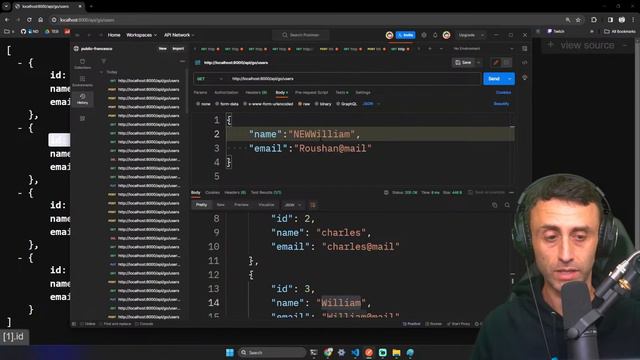Click the Save request button
This screenshot has width=640, height=360.
tap(463, 62)
